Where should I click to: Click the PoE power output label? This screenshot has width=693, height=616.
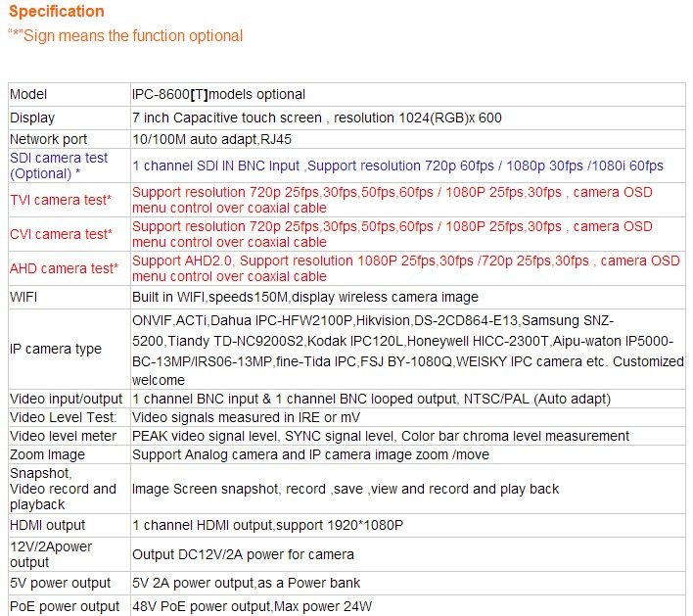[65, 606]
